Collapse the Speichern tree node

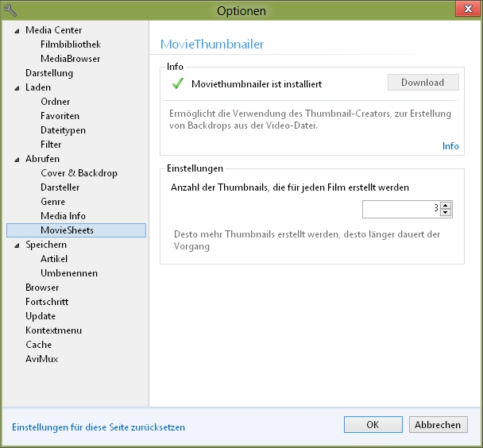(x=17, y=245)
